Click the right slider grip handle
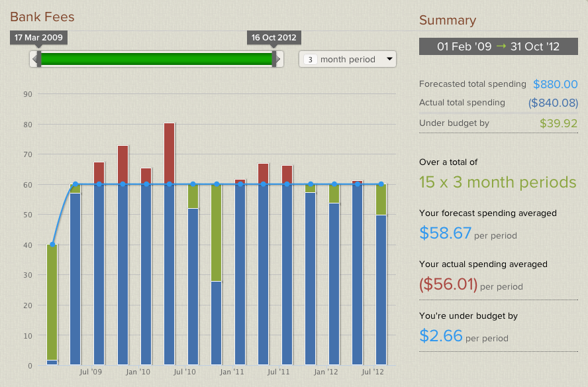The image size is (588, 387). [274, 59]
